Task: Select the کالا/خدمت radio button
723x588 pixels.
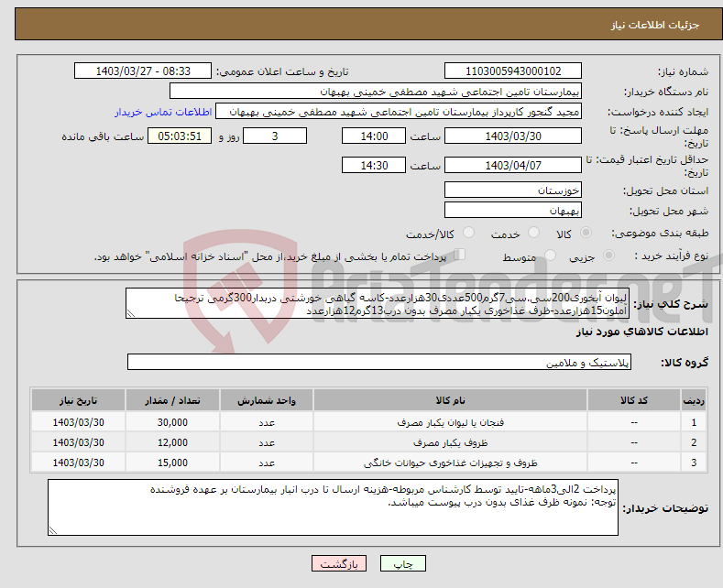Action: 468,233
